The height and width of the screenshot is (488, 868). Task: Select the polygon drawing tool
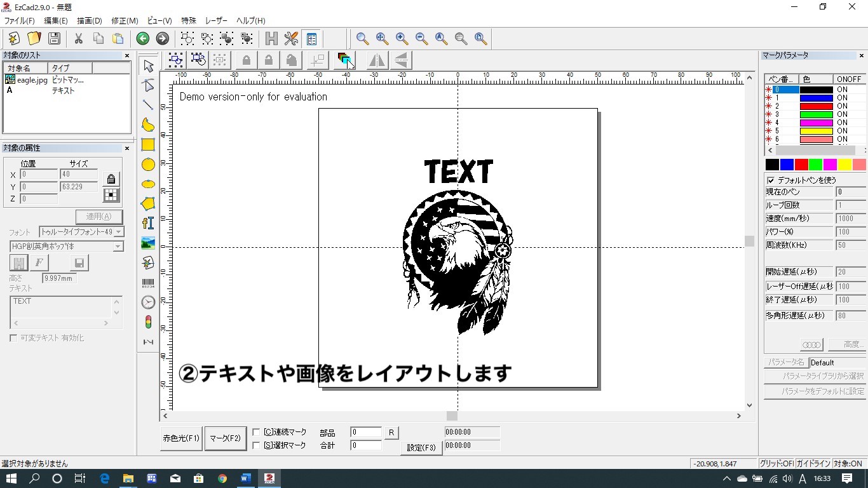[148, 204]
